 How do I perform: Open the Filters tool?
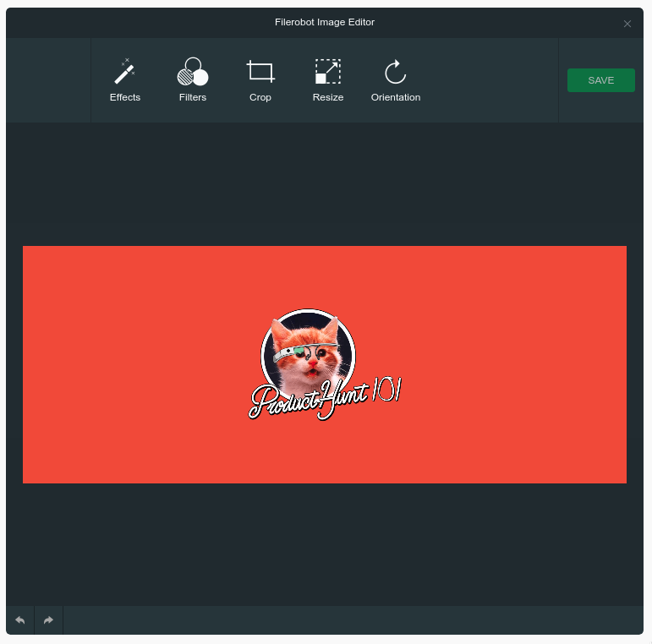(x=193, y=80)
